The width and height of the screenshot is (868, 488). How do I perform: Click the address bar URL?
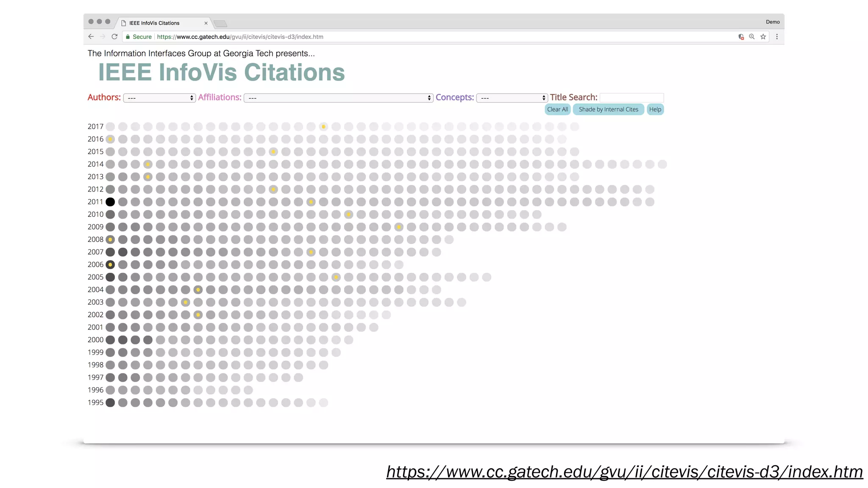point(240,37)
